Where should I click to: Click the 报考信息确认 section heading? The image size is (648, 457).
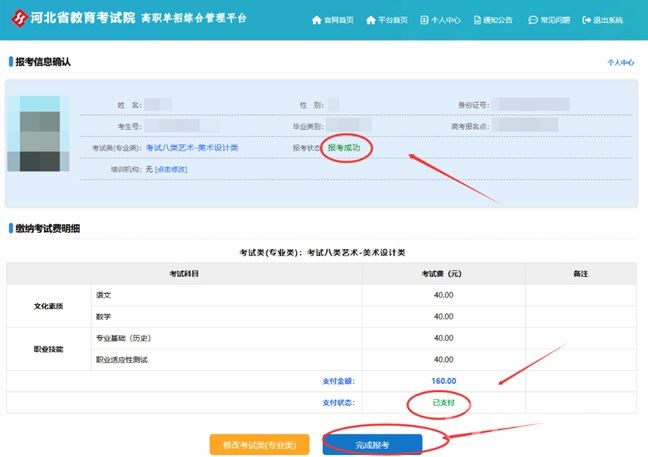(43, 62)
